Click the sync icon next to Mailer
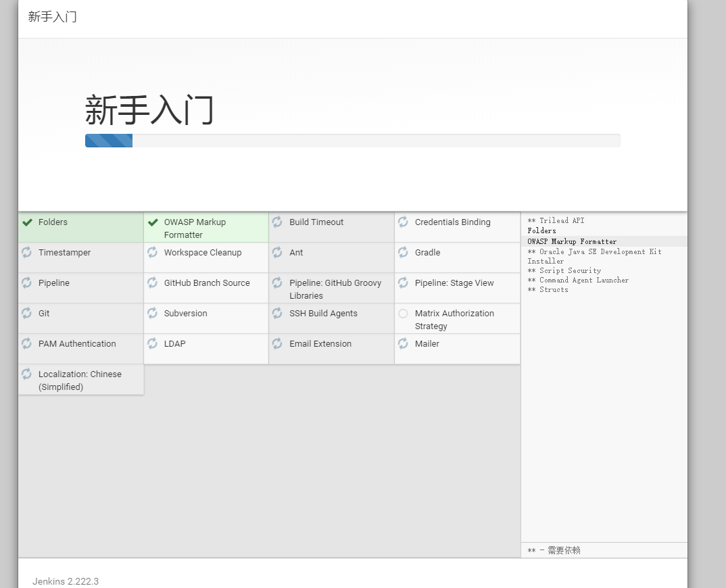The image size is (726, 588). click(404, 343)
